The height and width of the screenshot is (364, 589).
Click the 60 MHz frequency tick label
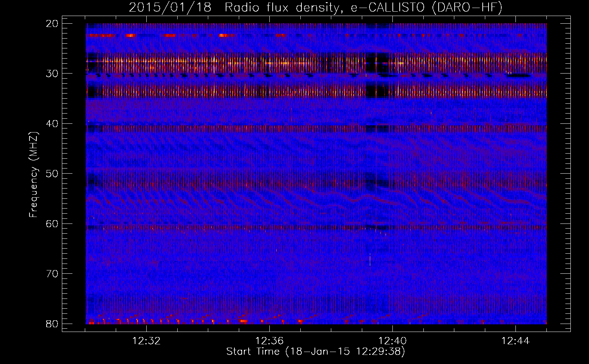(52, 223)
